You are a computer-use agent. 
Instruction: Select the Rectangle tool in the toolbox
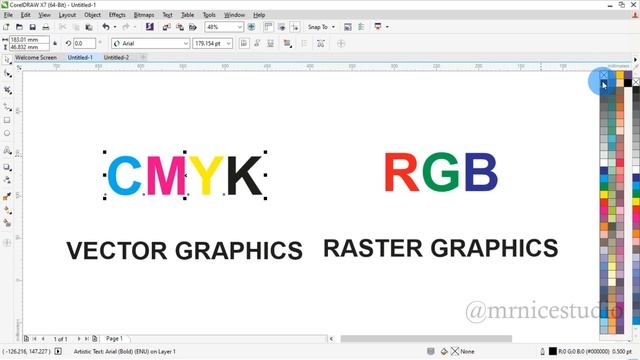click(7, 120)
